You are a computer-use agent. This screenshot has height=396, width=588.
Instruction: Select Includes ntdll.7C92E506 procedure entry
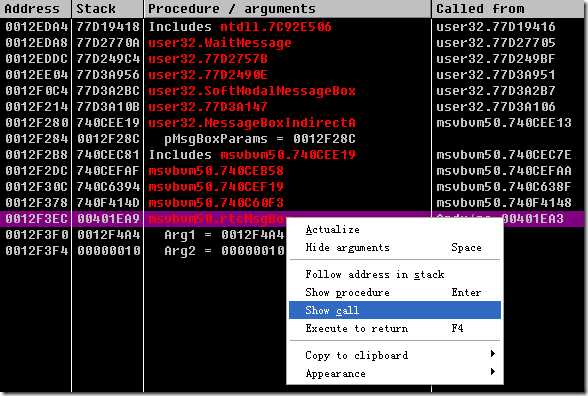pos(240,27)
